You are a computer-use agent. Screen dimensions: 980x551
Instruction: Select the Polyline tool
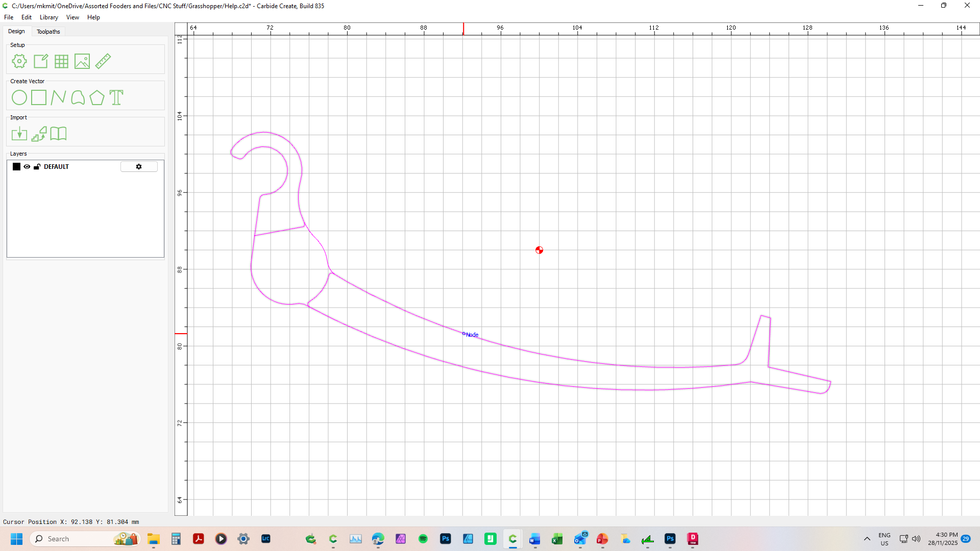(x=58, y=97)
